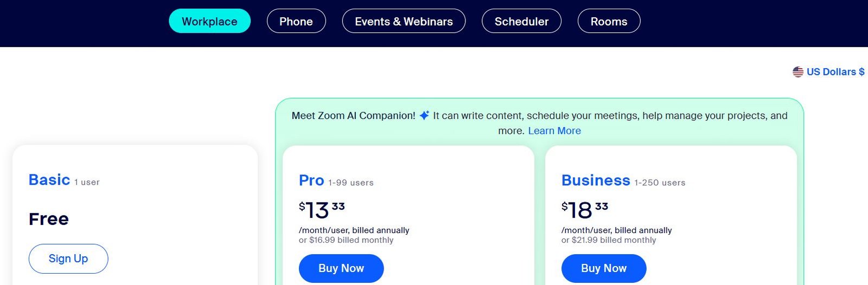Click the Pro plan heading
This screenshot has height=285, width=868.
(311, 180)
